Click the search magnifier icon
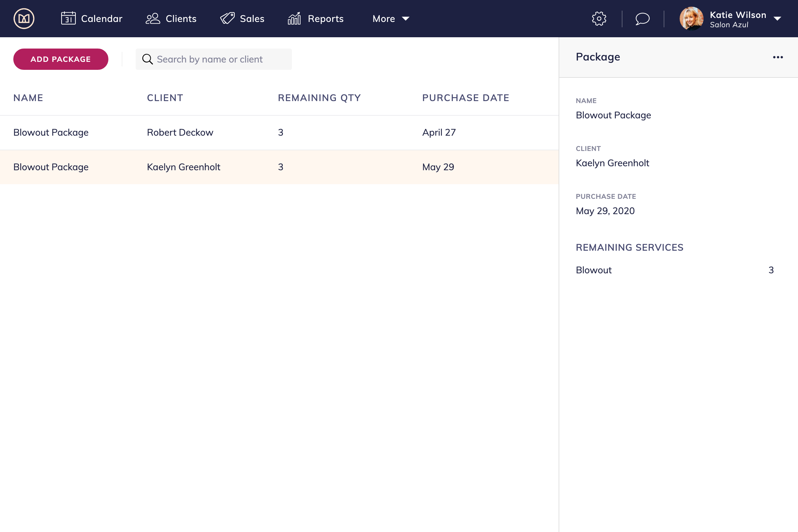Image resolution: width=798 pixels, height=532 pixels. point(147,59)
